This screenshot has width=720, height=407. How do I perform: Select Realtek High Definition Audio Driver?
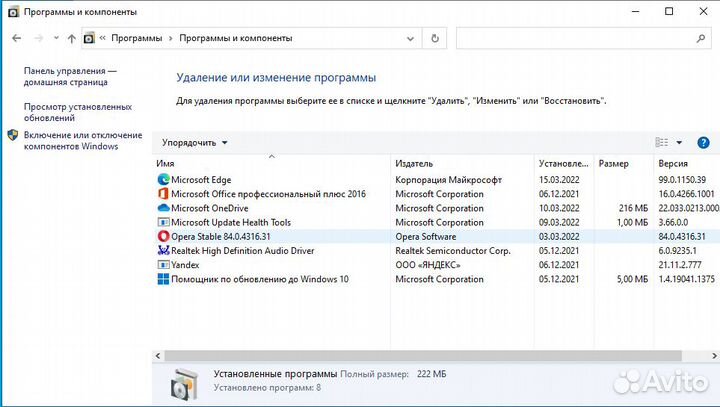point(243,251)
